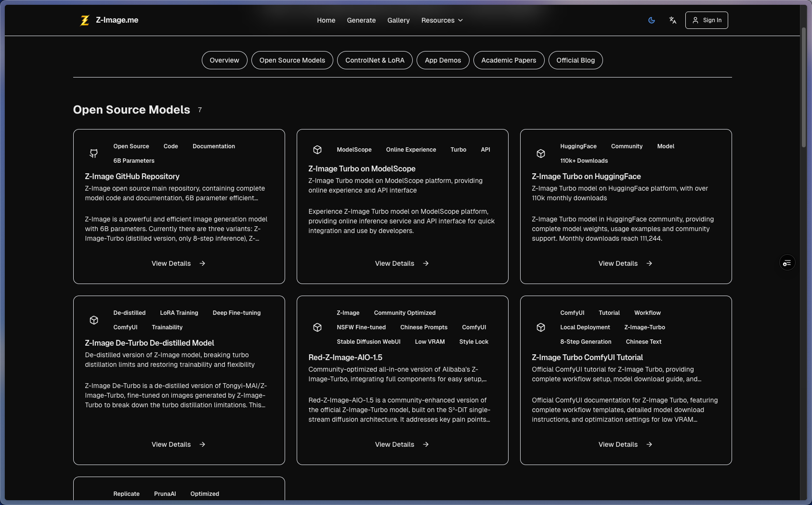Expand the Resources dropdown menu

tap(442, 20)
